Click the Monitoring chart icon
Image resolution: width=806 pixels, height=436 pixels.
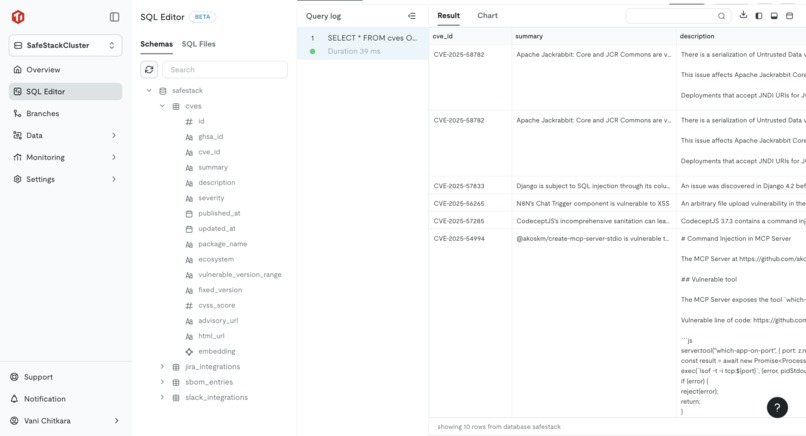click(17, 157)
